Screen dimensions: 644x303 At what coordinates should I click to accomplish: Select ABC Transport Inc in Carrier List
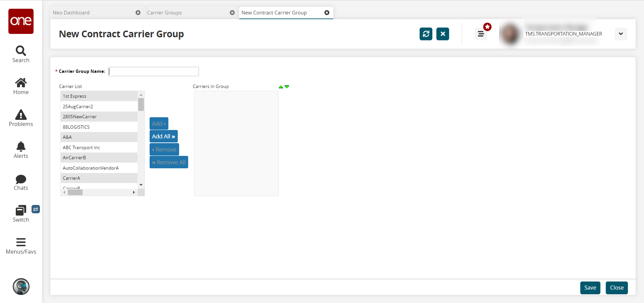coord(82,147)
